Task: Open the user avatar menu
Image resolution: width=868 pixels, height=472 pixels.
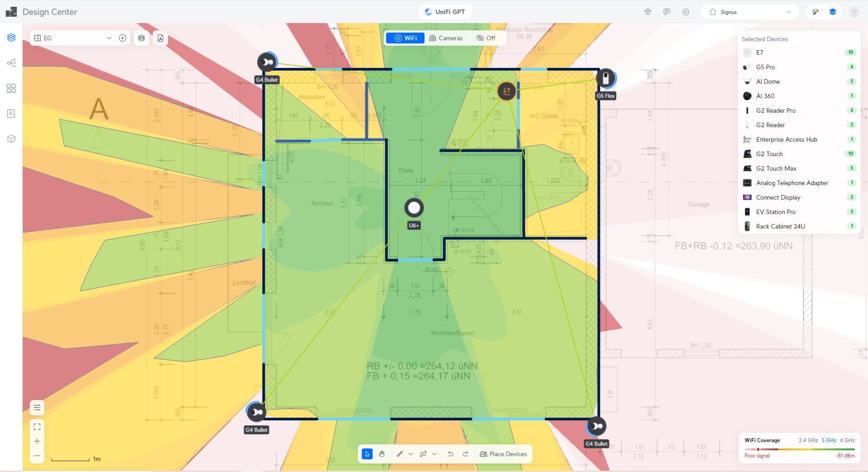Action: tap(854, 12)
